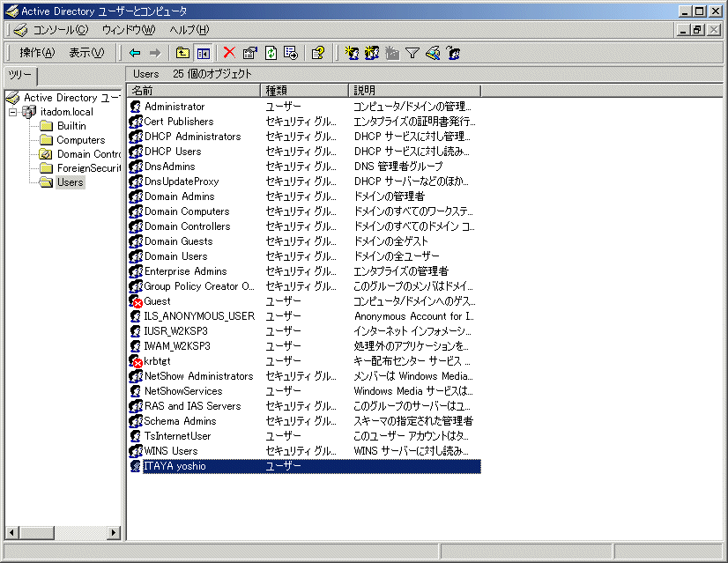This screenshot has height=563, width=728.
Task: Create a new group with the toolbar icon
Action: pyautogui.click(x=372, y=53)
